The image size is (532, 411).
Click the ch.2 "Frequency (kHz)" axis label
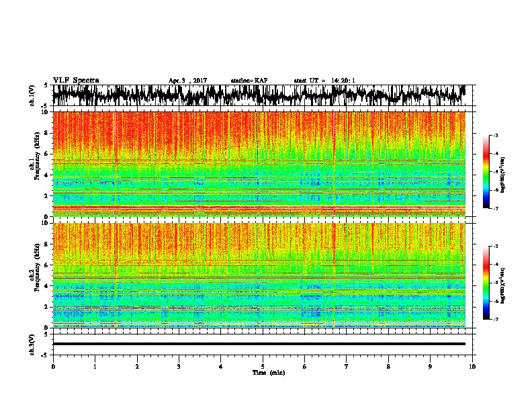[37, 267]
